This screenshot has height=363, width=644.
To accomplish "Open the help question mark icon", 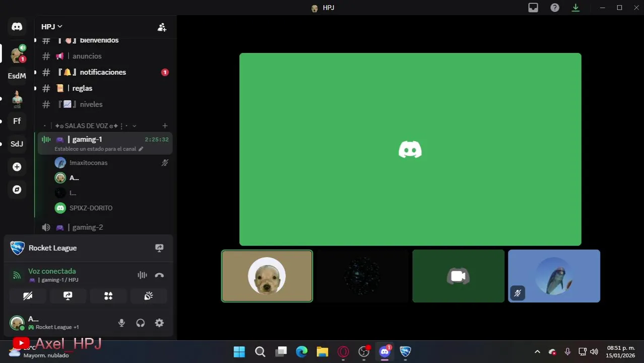I will point(555,8).
